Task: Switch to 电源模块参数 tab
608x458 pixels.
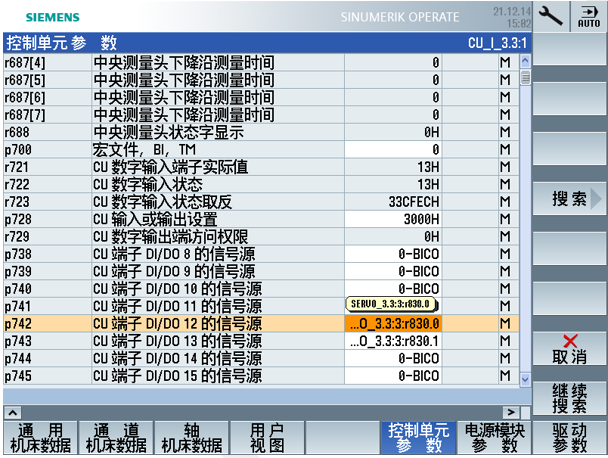Action: pyautogui.click(x=494, y=438)
